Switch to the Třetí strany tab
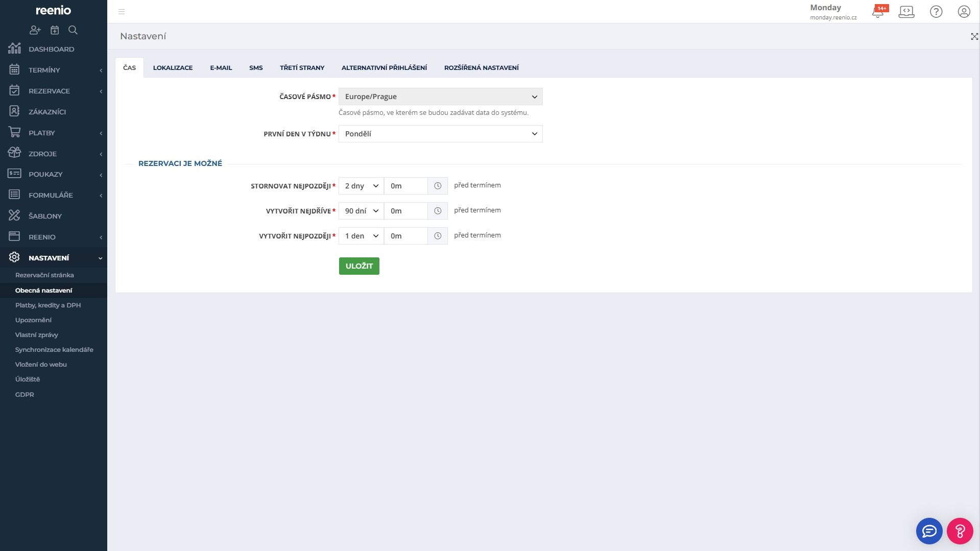Screen dimensions: 980x551 coord(302,67)
